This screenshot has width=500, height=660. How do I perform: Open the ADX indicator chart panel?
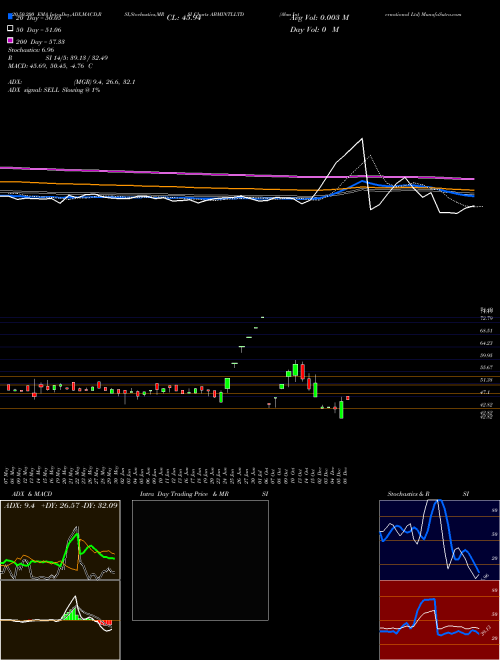point(60,540)
